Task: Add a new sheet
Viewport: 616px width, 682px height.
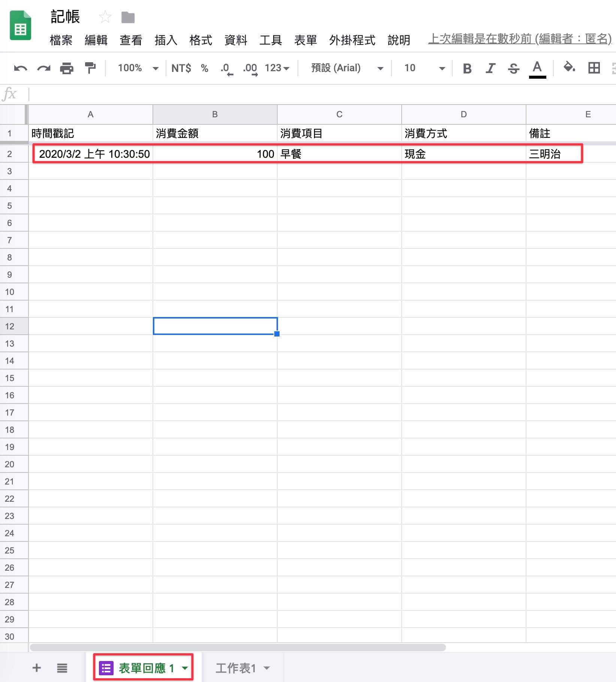Action: [x=36, y=668]
